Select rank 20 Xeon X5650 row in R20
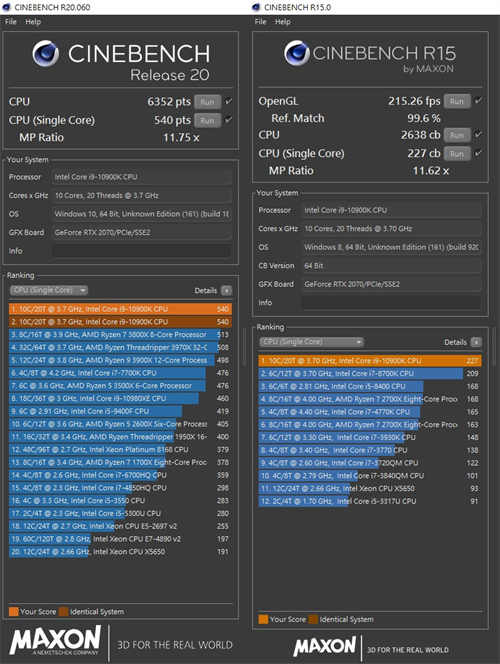The width and height of the screenshot is (500, 664). [x=120, y=552]
